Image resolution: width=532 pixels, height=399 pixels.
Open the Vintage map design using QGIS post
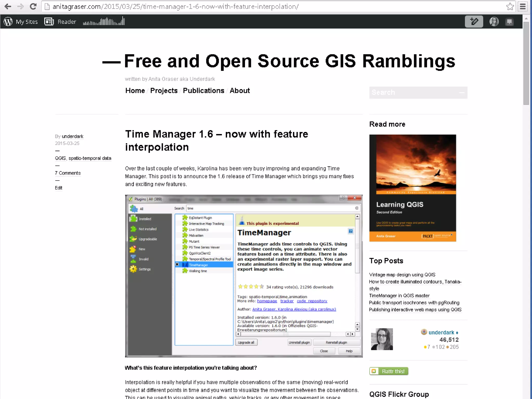tap(402, 275)
